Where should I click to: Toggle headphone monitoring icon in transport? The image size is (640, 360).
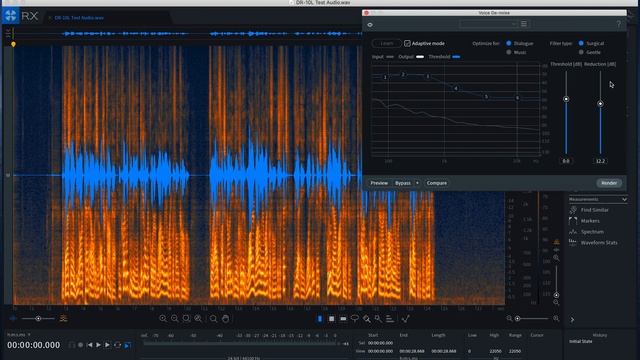coord(71,345)
